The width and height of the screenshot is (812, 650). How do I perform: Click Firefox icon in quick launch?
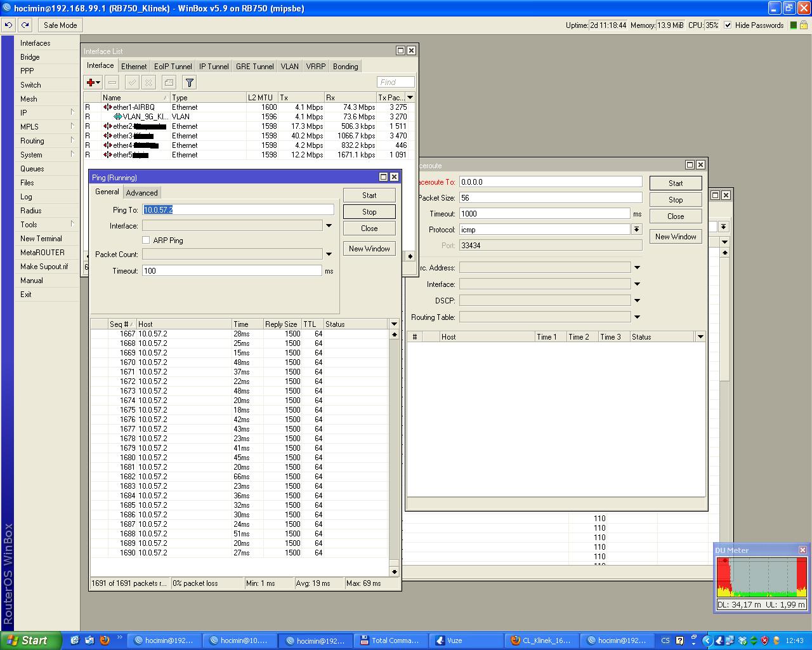(105, 640)
